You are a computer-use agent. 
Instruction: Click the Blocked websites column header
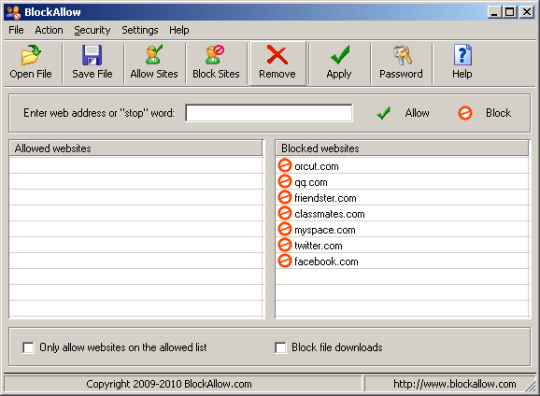coord(402,148)
